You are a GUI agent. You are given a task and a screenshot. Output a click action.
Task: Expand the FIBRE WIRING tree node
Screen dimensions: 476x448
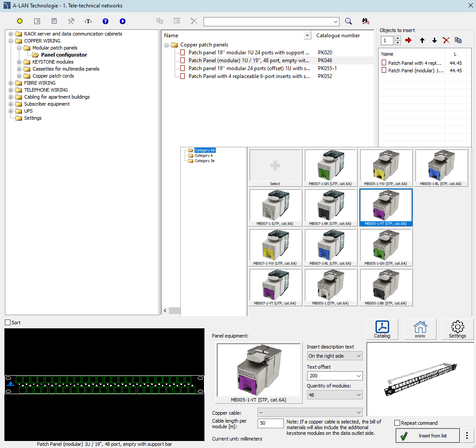coord(11,83)
